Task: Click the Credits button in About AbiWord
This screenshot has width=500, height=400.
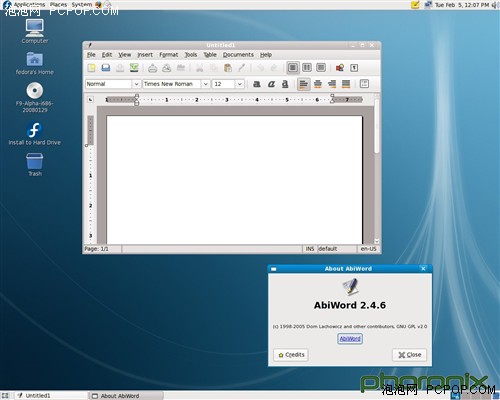Action: pyautogui.click(x=291, y=355)
